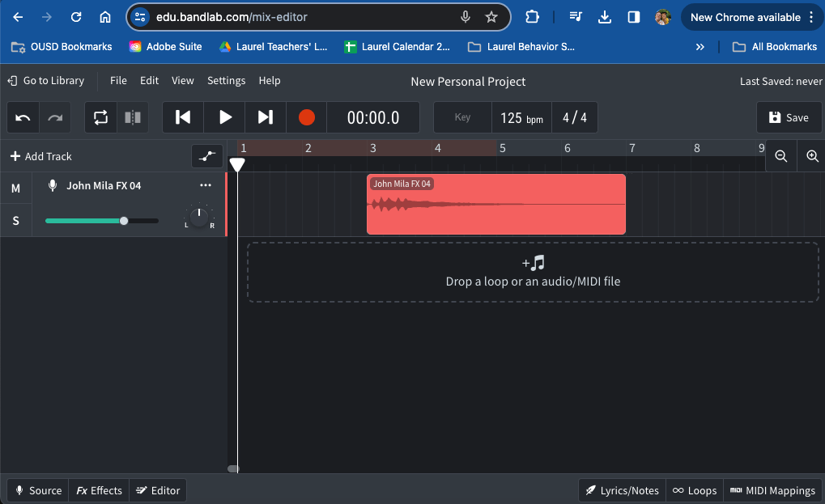Open the Key selector

[x=462, y=117]
